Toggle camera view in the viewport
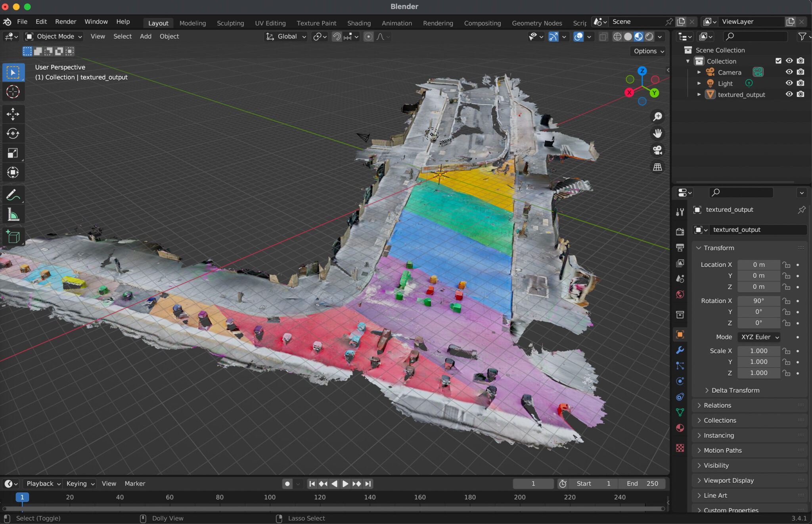This screenshot has width=812, height=524. pos(657,150)
